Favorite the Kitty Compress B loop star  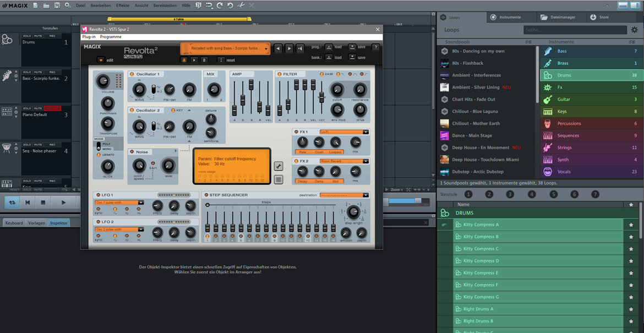[x=631, y=237]
